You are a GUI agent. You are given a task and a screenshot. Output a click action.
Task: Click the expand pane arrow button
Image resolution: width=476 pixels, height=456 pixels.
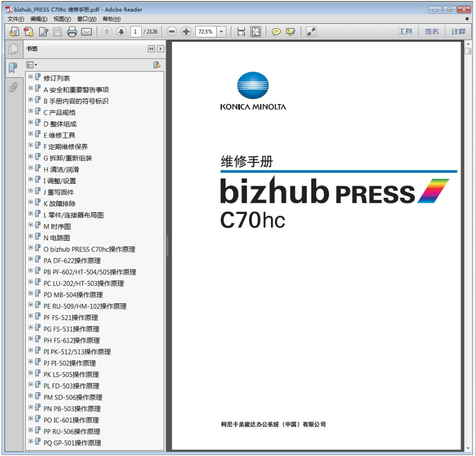[161, 49]
